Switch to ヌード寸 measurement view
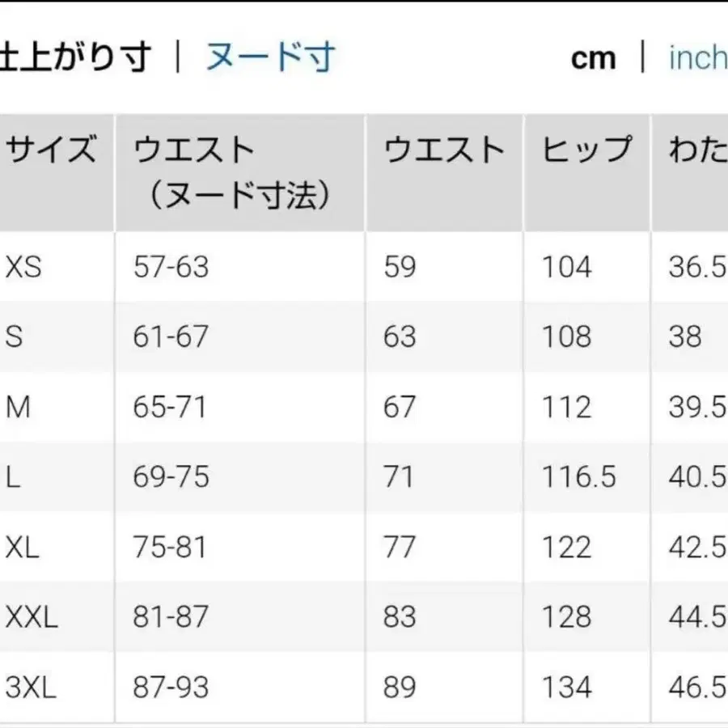 [x=271, y=57]
